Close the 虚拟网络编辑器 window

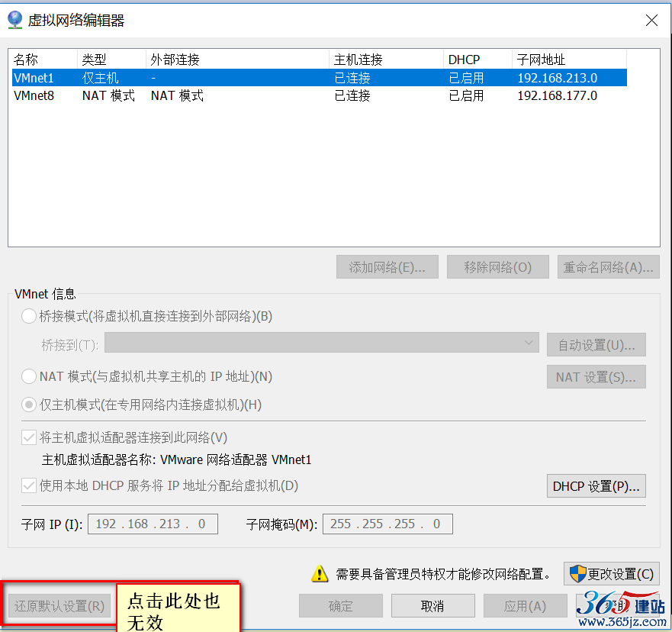pos(651,20)
